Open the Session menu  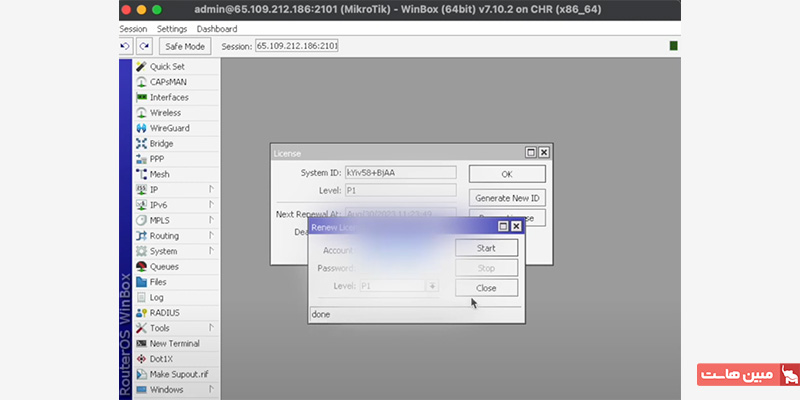click(x=133, y=29)
